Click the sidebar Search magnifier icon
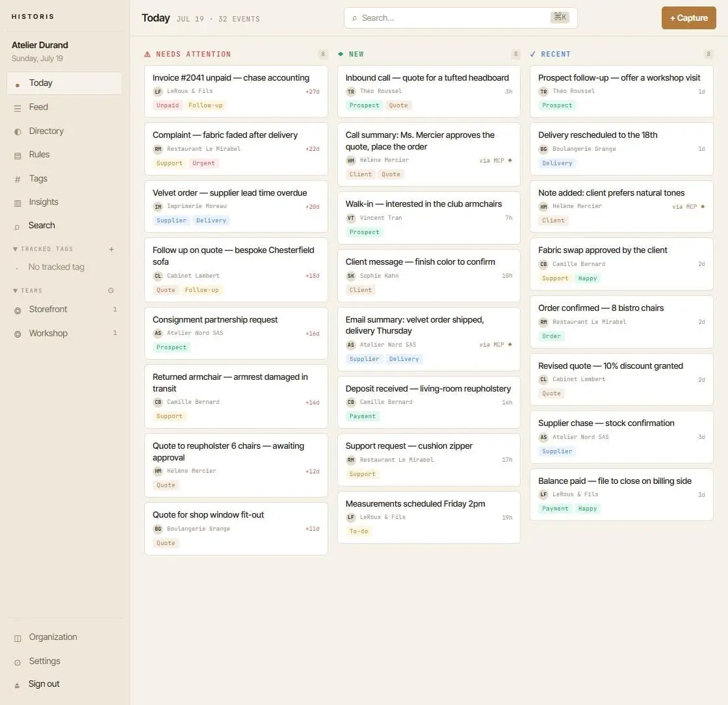 pyautogui.click(x=17, y=226)
